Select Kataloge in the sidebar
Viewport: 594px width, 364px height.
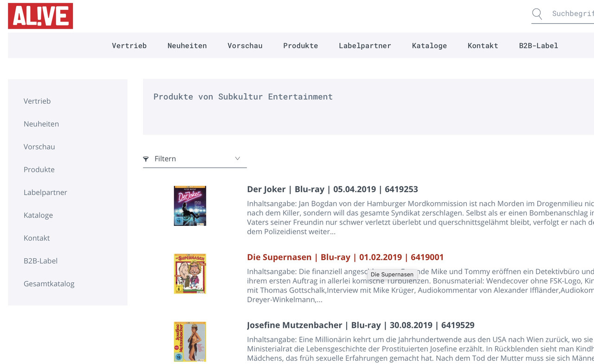coord(38,215)
